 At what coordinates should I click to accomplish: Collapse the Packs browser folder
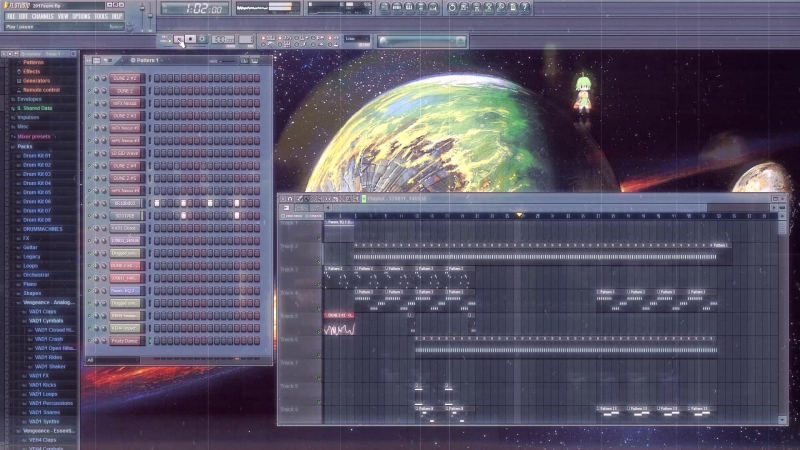tap(24, 146)
